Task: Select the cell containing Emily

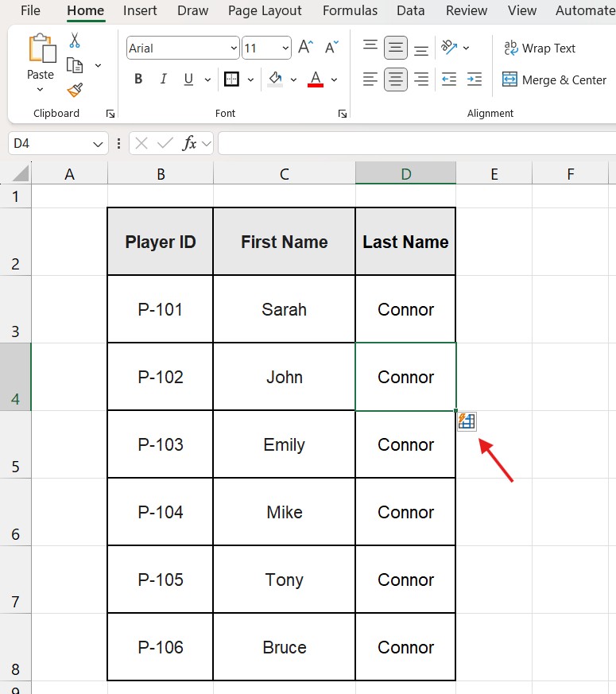Action: tap(284, 444)
